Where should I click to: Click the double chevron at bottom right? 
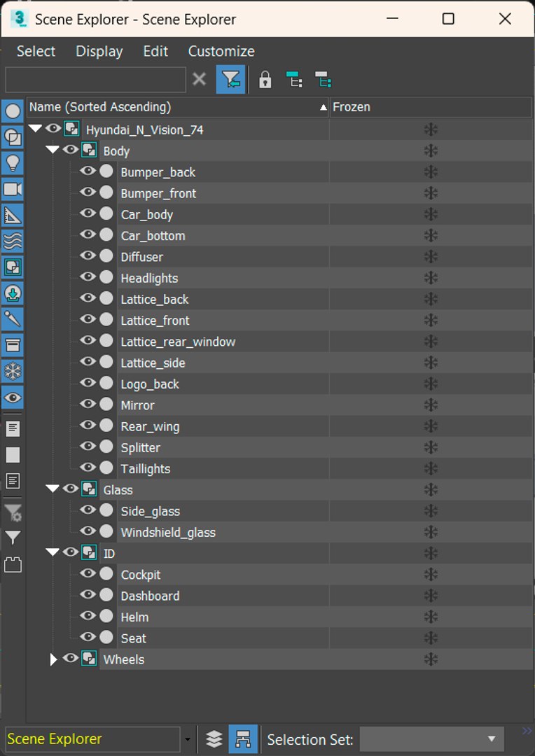527,731
